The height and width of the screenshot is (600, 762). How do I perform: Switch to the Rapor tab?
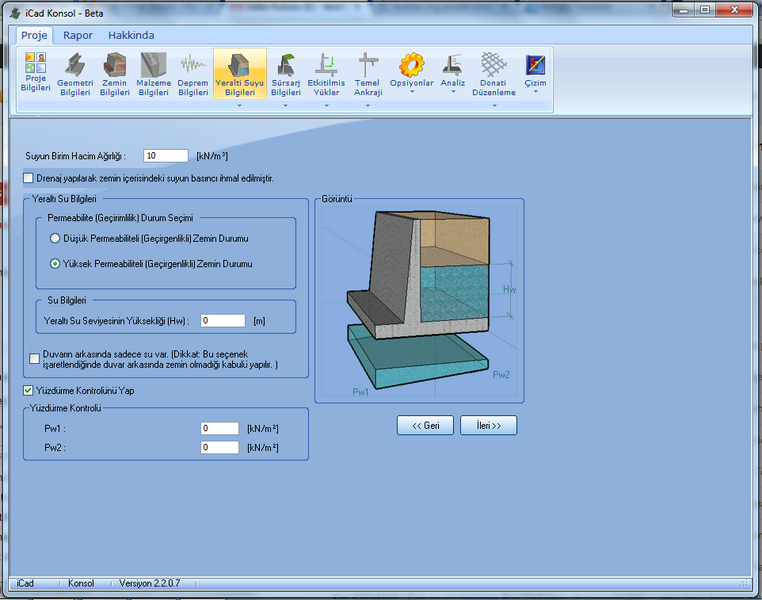[x=78, y=35]
